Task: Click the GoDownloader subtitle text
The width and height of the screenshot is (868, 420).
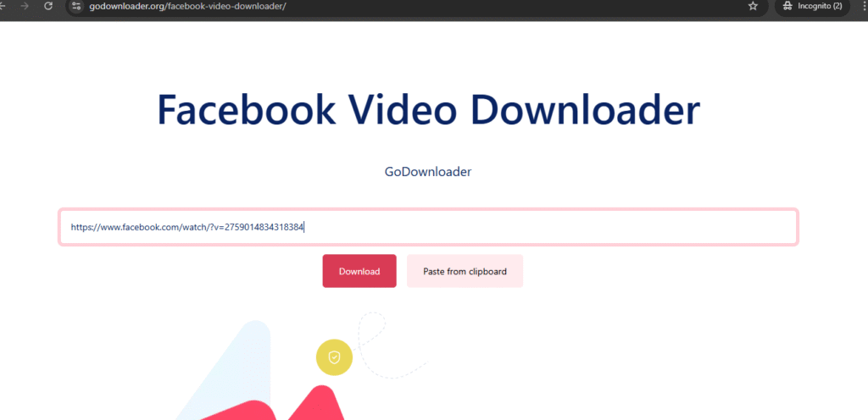Action: tap(428, 172)
